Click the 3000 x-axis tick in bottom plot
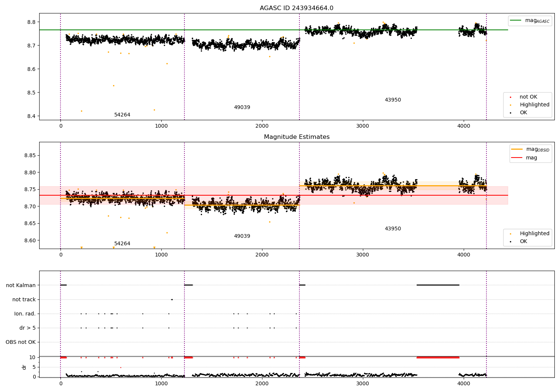The height and width of the screenshot is (392, 560). [363, 383]
